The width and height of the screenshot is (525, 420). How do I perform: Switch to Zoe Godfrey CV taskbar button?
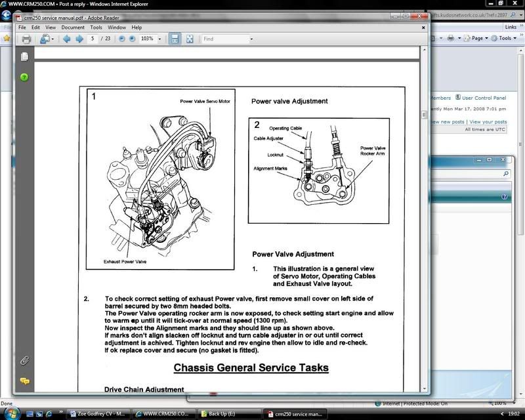(97, 414)
